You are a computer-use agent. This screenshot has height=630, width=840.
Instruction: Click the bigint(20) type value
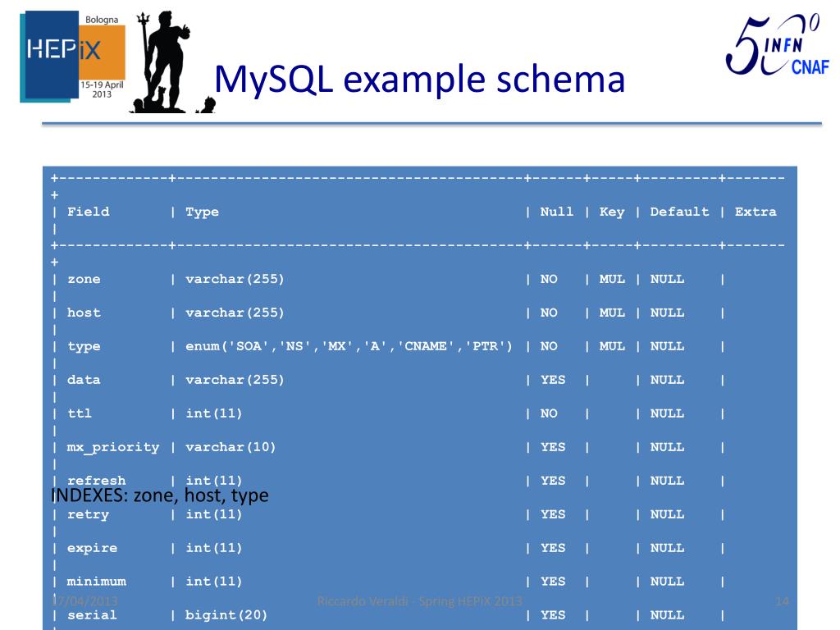(226, 615)
